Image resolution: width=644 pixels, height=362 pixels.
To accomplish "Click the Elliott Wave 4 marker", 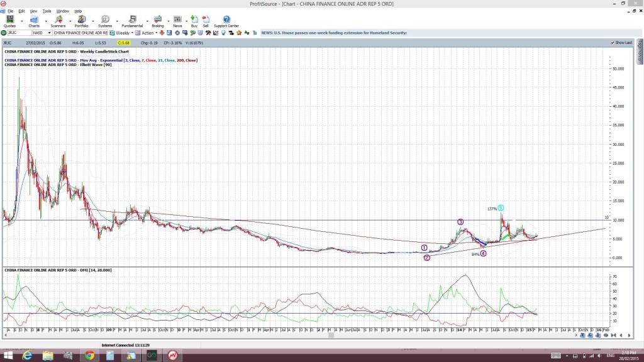I will click(x=483, y=254).
